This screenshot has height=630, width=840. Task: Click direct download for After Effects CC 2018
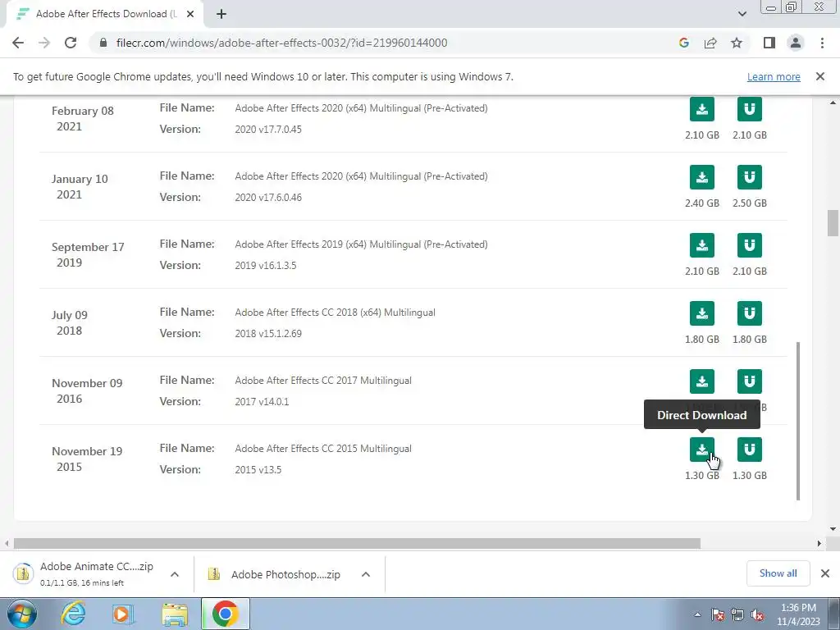coord(702,313)
